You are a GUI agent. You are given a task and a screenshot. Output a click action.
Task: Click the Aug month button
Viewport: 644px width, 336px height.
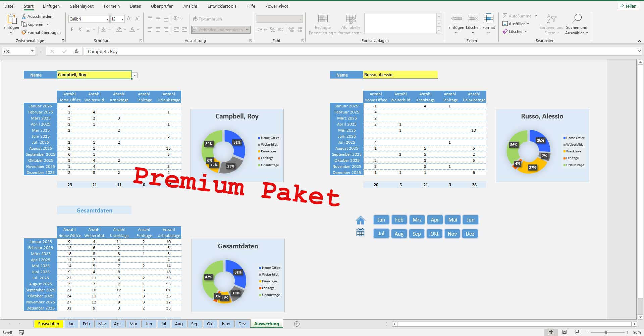click(x=399, y=234)
